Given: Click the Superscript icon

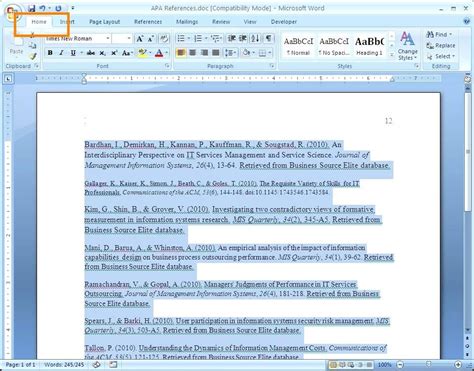Looking at the screenshot, I should (114, 53).
